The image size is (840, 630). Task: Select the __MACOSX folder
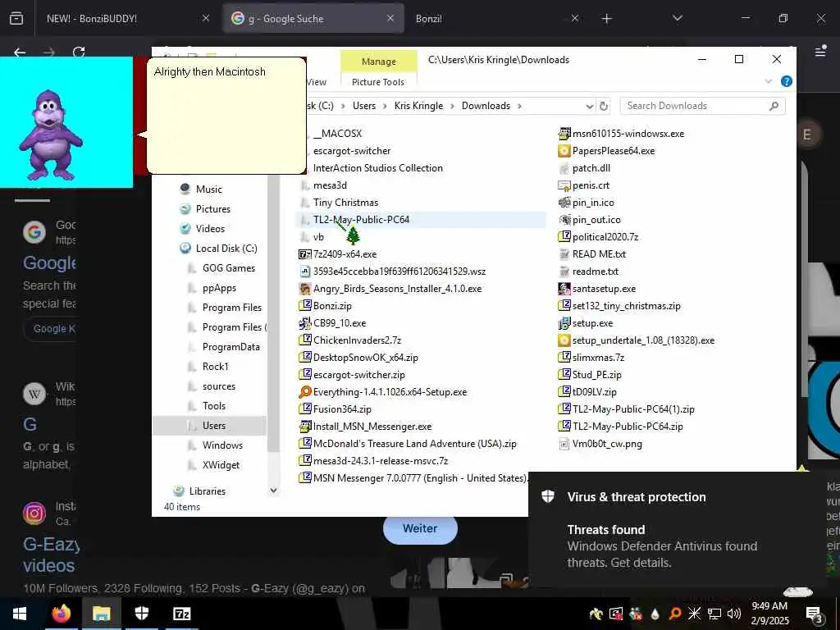(x=337, y=134)
